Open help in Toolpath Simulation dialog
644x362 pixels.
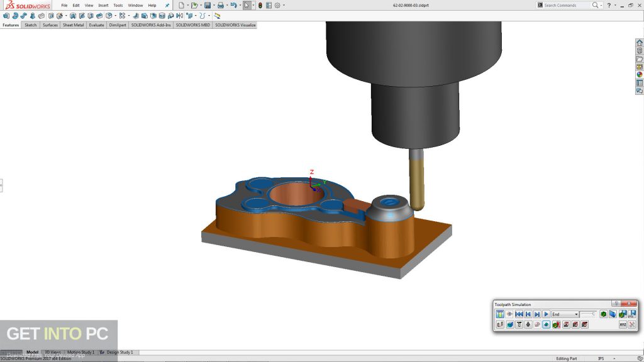tap(616, 304)
